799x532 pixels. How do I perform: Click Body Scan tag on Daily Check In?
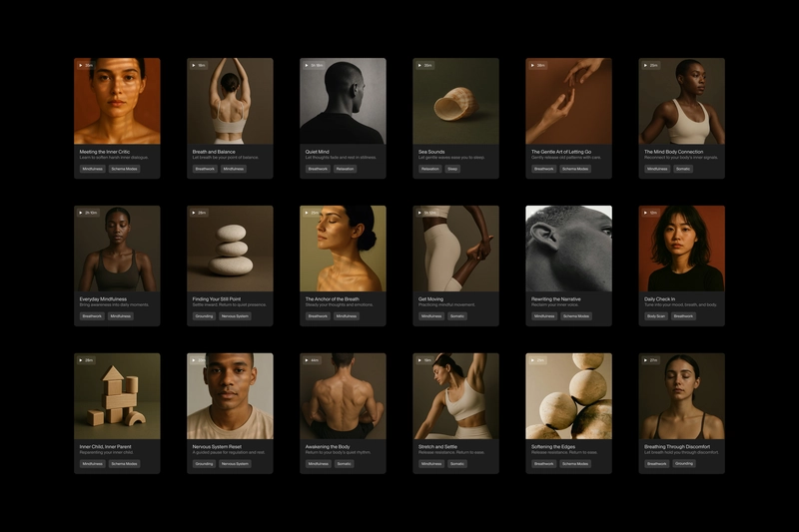(656, 316)
